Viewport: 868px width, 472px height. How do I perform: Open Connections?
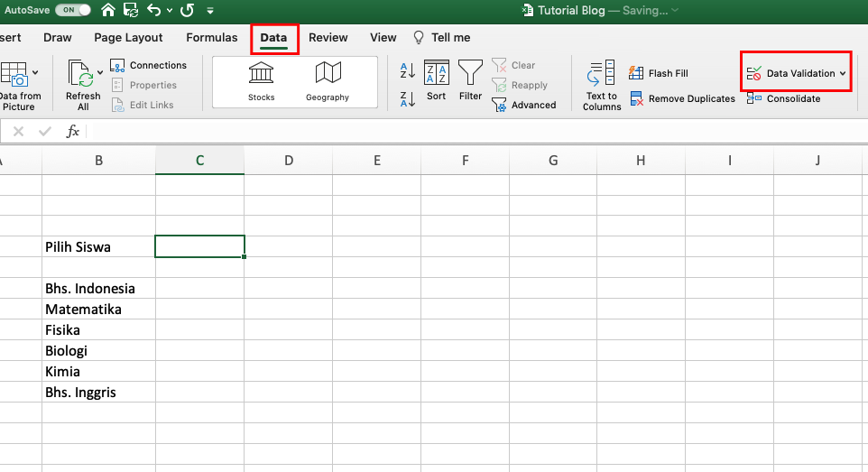click(x=148, y=65)
